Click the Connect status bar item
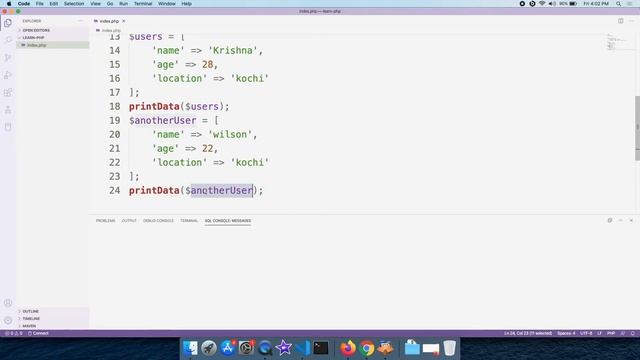The image size is (640, 360). [38, 333]
